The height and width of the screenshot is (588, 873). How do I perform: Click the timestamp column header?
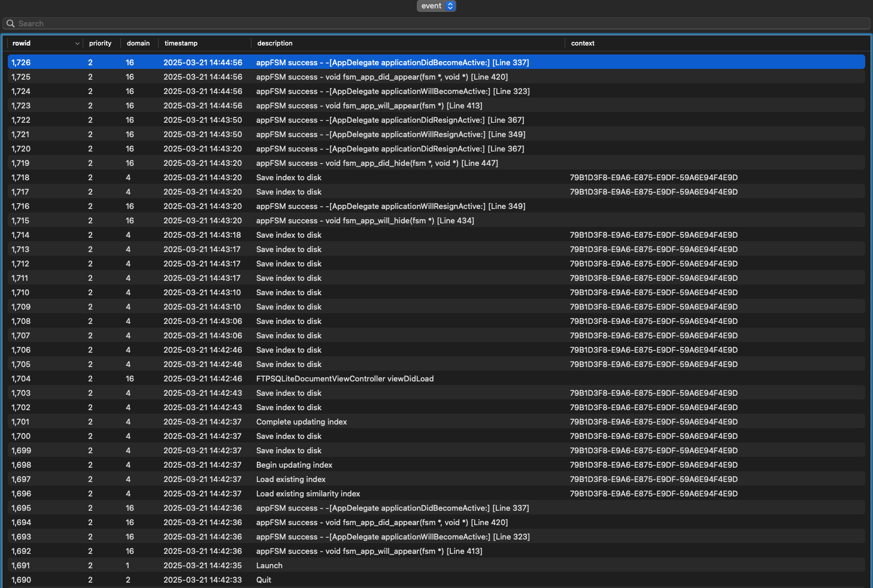(x=181, y=44)
